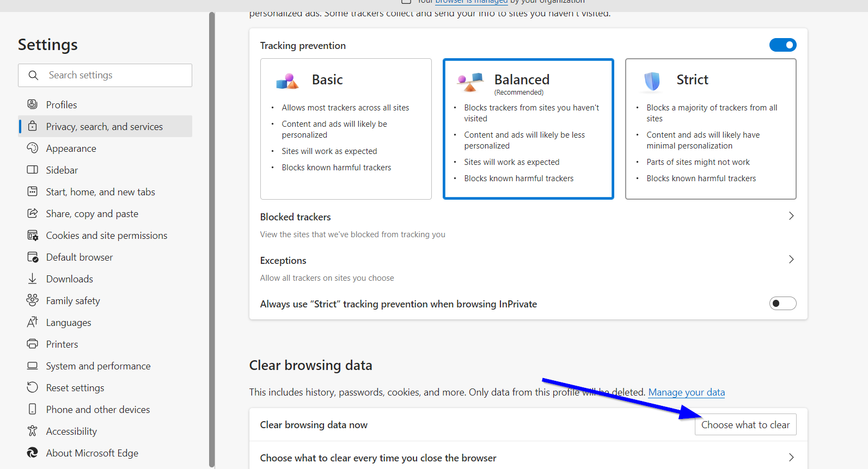Go to Start, home, and new tabs
This screenshot has width=868, height=469.
pos(105,192)
